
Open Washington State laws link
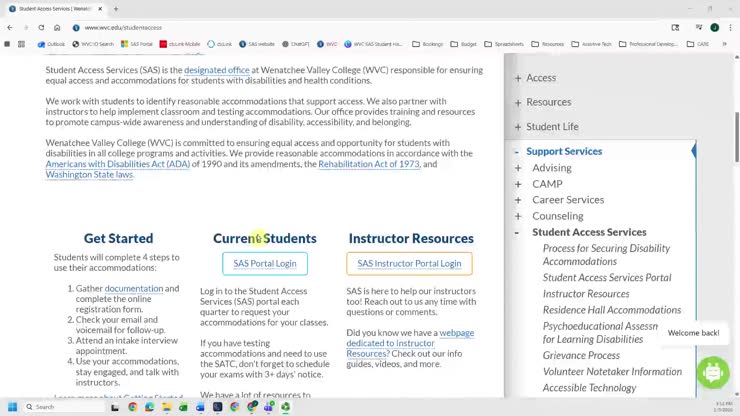90,174
